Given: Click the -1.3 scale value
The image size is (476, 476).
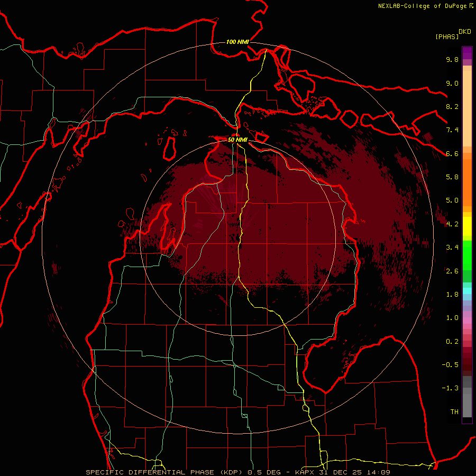Looking at the screenshot, I should [450, 388].
